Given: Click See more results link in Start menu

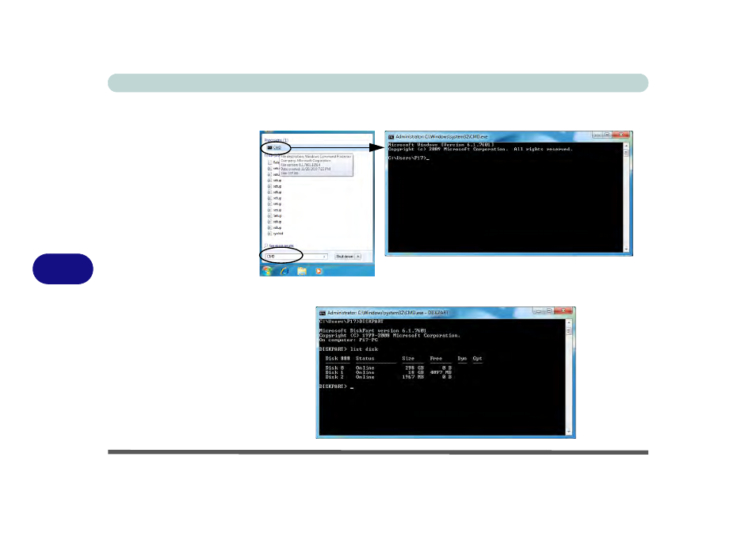Looking at the screenshot, I should [x=281, y=246].
